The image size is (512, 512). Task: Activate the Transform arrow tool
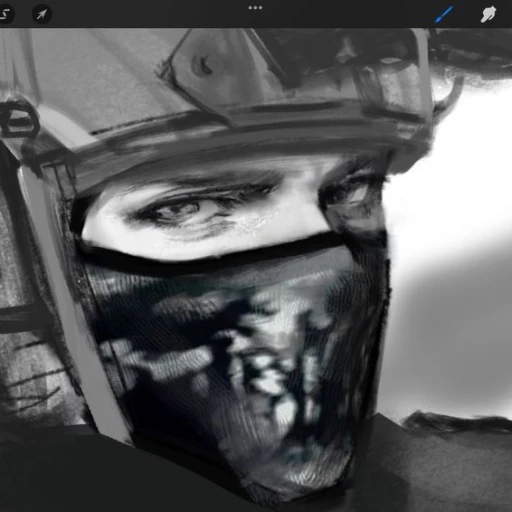(42, 14)
